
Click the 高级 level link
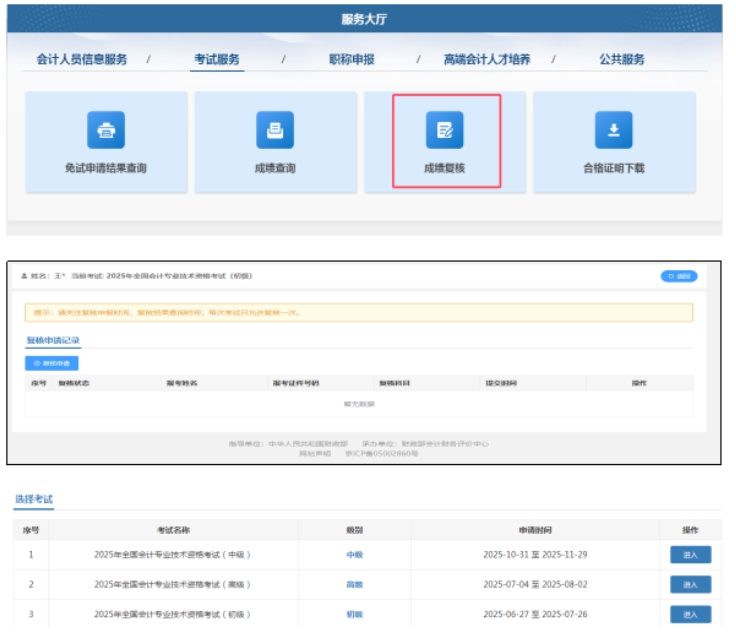click(x=354, y=585)
